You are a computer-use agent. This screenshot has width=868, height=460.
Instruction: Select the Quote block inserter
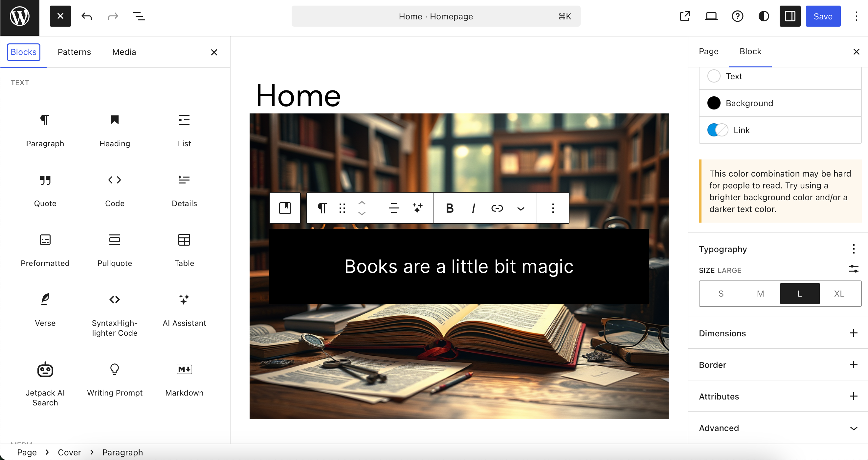[45, 190]
